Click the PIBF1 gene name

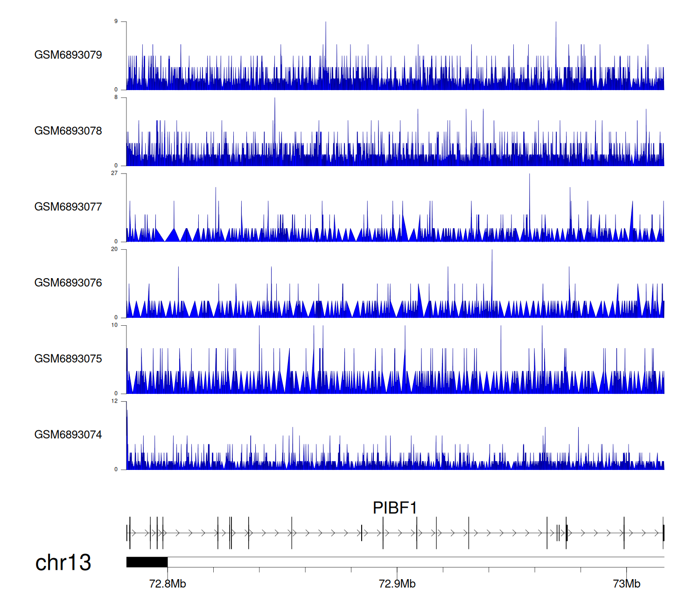point(395,508)
